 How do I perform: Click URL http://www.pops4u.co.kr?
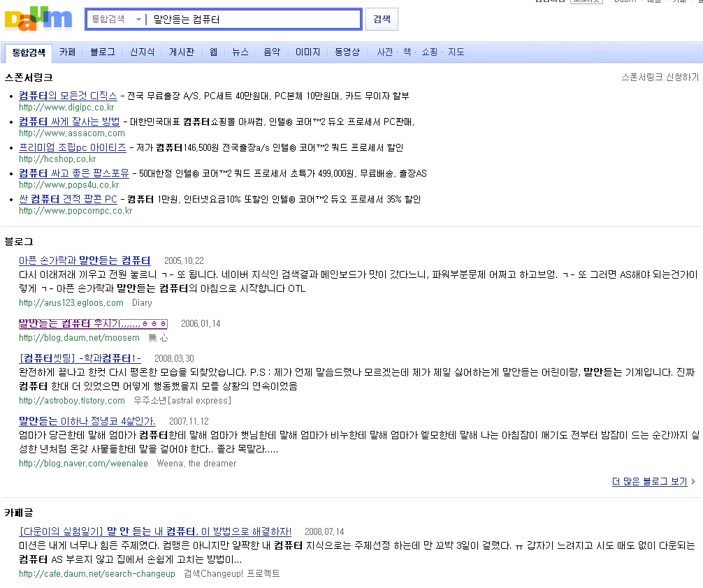(69, 185)
